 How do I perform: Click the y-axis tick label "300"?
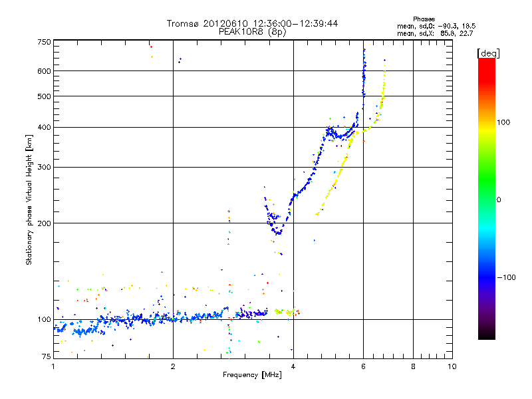pyautogui.click(x=44, y=168)
